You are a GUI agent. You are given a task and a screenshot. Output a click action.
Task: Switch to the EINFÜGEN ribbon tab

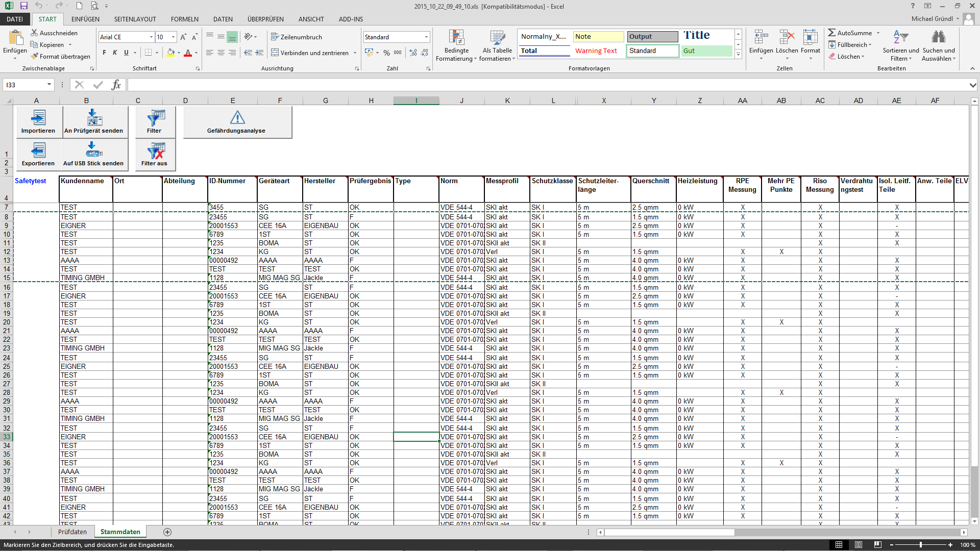85,19
